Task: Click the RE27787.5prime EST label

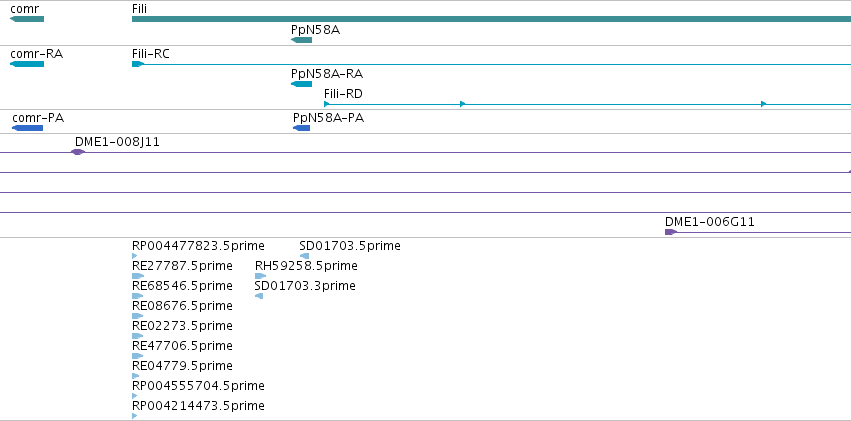Action: point(182,266)
